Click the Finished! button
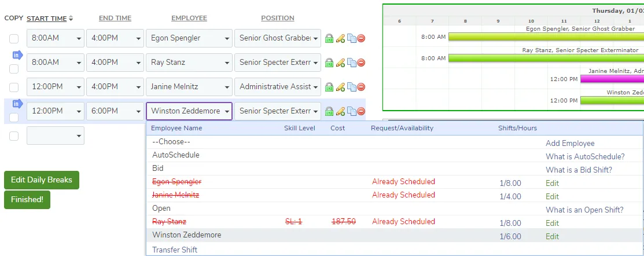 click(x=27, y=200)
